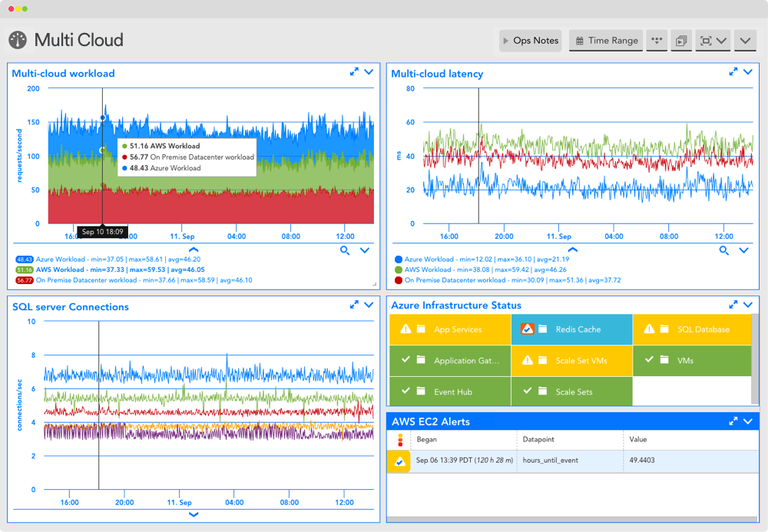Click the checkmark icon on the Event Hub tile
768x532 pixels.
[x=406, y=391]
